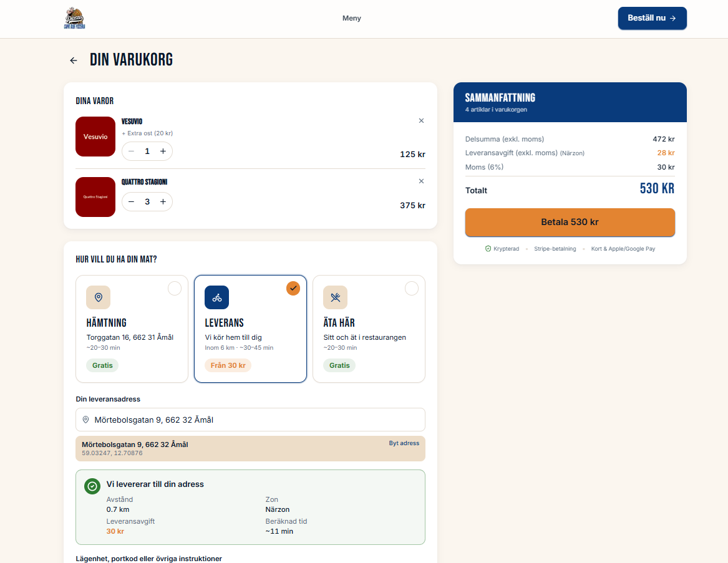Increase Vesuvio quantity with plus
Image resolution: width=728 pixels, height=563 pixels.
(x=163, y=152)
